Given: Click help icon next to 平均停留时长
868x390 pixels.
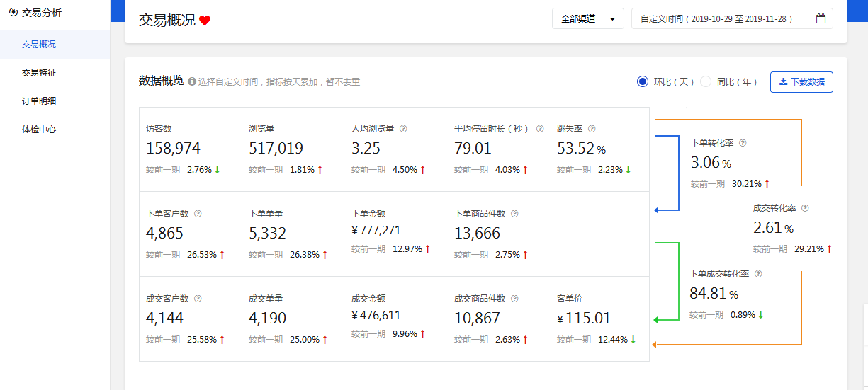Looking at the screenshot, I should point(540,129).
